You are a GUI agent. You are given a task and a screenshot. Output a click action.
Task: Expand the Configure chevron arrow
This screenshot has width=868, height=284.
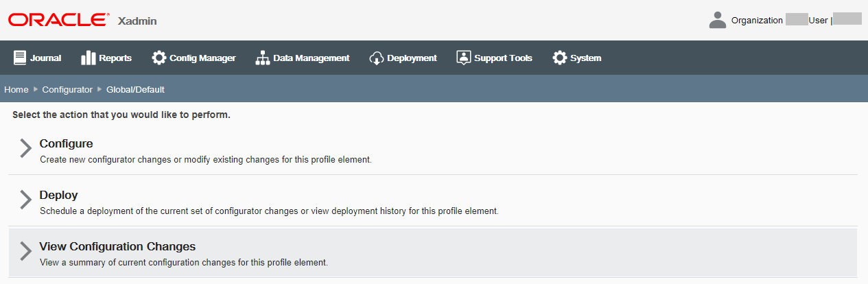coord(26,148)
